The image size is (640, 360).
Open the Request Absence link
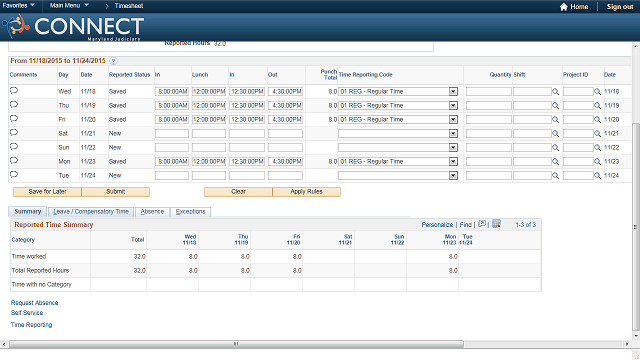coord(34,302)
